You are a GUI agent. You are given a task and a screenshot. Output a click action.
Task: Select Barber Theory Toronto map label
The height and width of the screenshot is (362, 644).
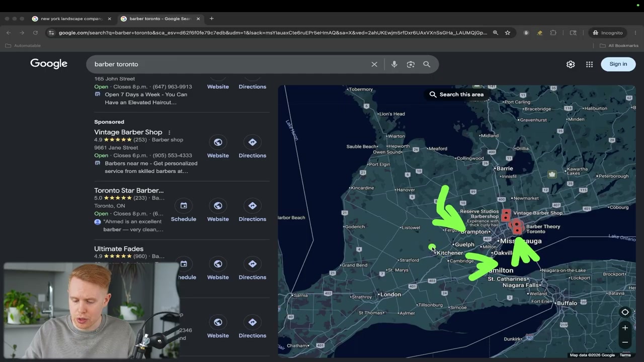click(x=543, y=229)
